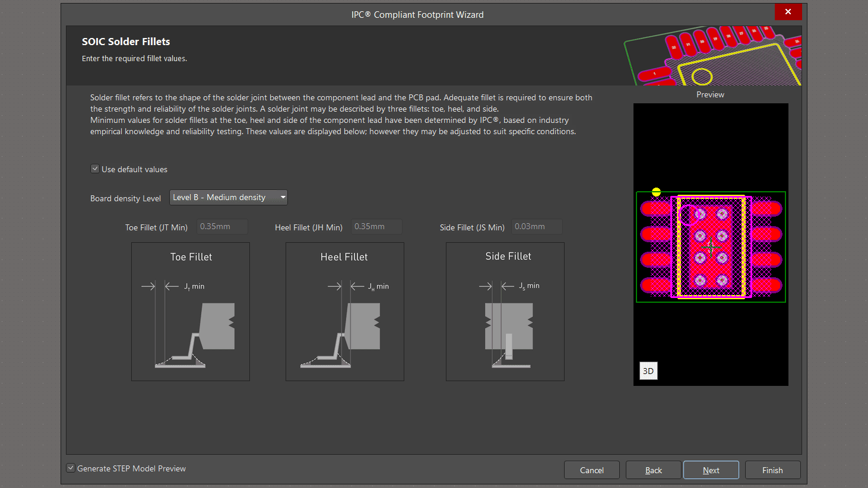868x488 pixels.
Task: Click the footprint preview in the black pane
Action: (711, 246)
